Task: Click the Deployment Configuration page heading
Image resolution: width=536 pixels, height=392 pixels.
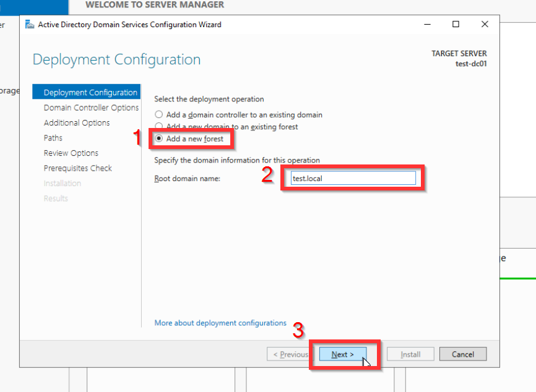Action: tap(116, 59)
